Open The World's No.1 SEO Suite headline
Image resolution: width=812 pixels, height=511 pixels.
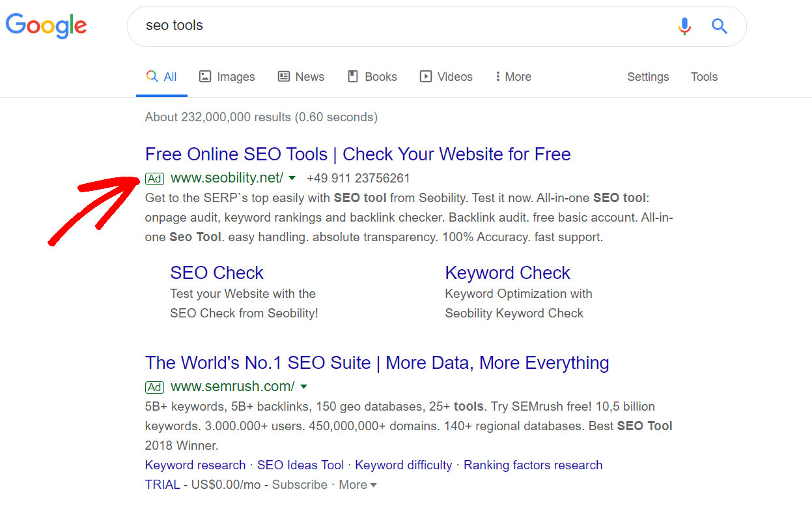coord(377,363)
